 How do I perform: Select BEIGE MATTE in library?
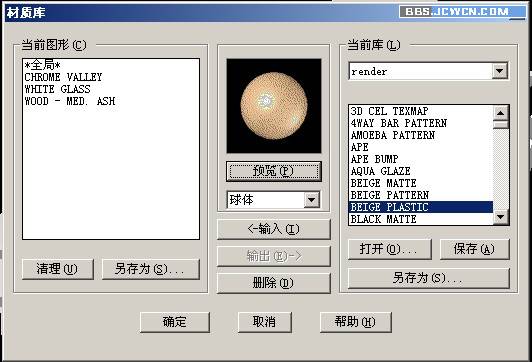pyautogui.click(x=421, y=183)
